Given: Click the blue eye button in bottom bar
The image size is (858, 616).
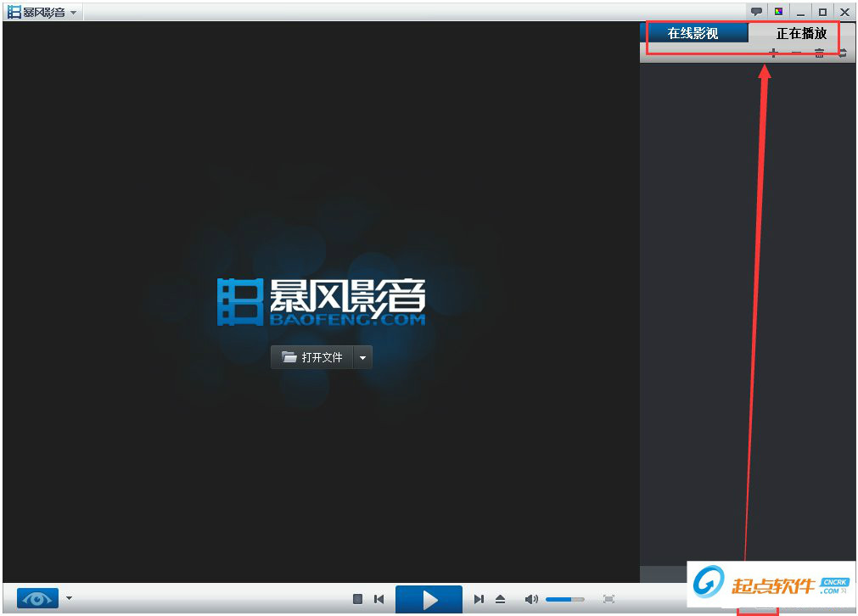Looking at the screenshot, I should pos(37,598).
